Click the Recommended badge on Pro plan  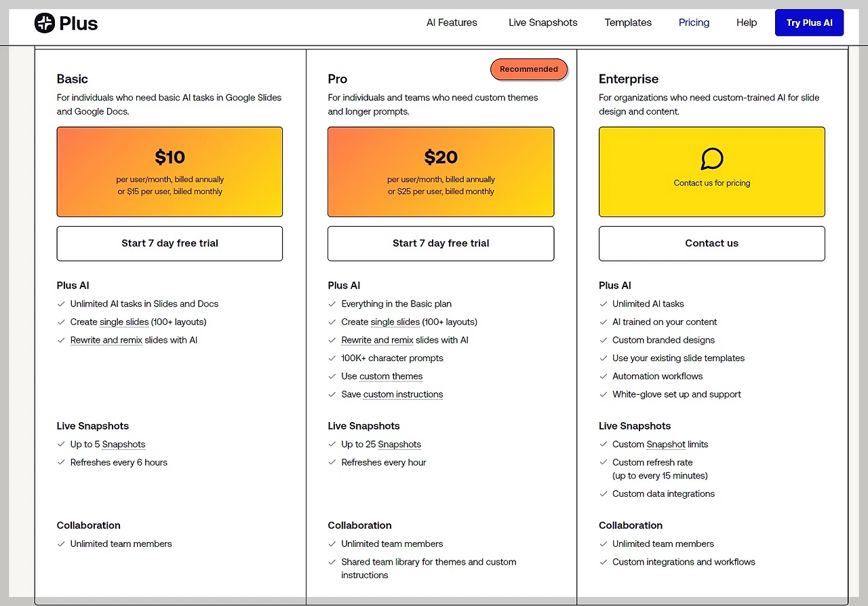pyautogui.click(x=529, y=69)
